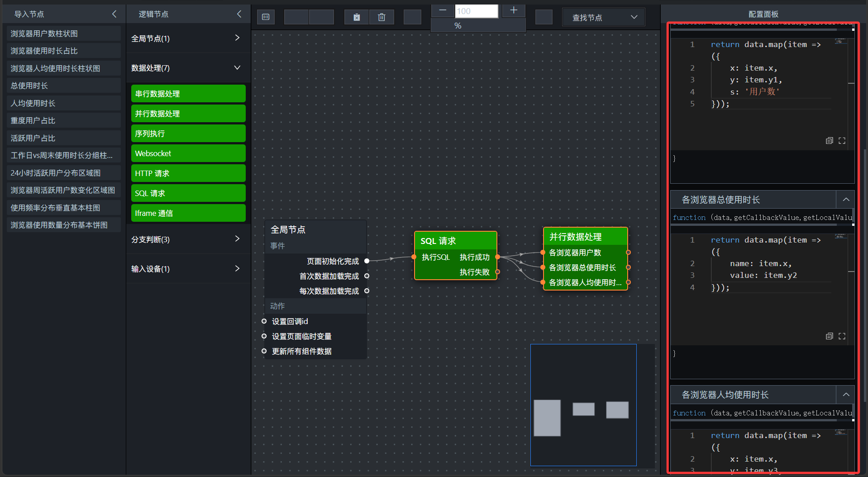Pick 浏览器周活跃用户数变化区域图 from import list
The height and width of the screenshot is (477, 868).
[64, 190]
